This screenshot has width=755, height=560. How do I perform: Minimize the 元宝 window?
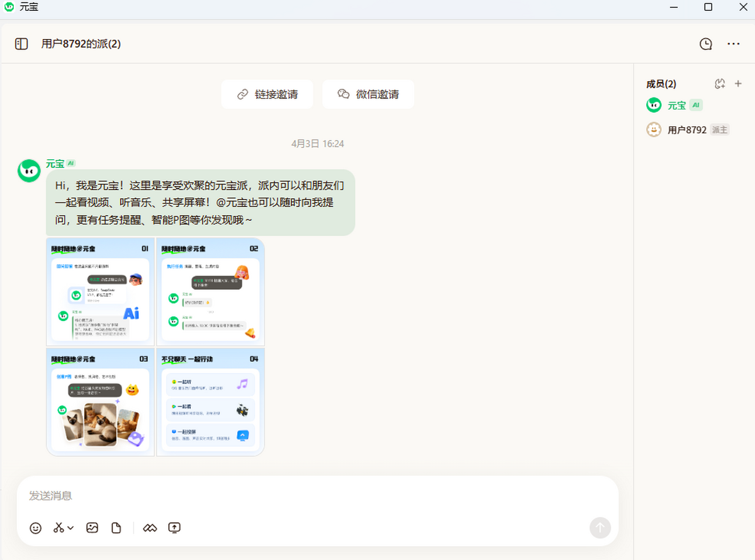pyautogui.click(x=675, y=7)
